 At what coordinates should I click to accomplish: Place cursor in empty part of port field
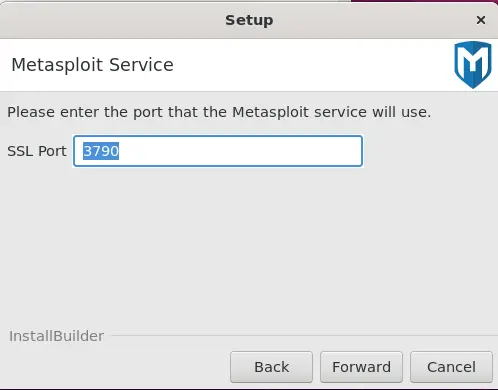pos(240,151)
